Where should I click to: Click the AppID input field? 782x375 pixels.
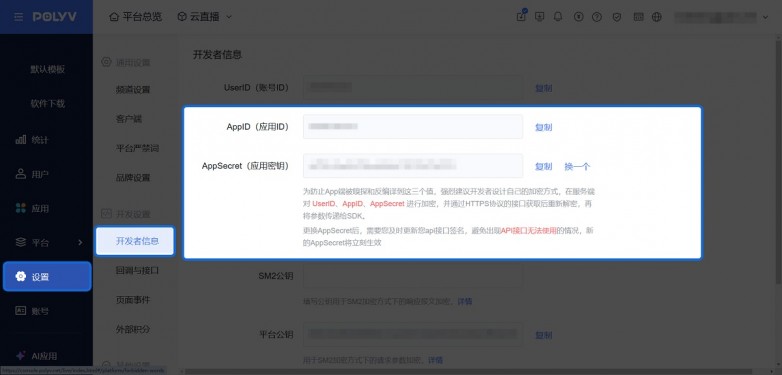(x=413, y=127)
